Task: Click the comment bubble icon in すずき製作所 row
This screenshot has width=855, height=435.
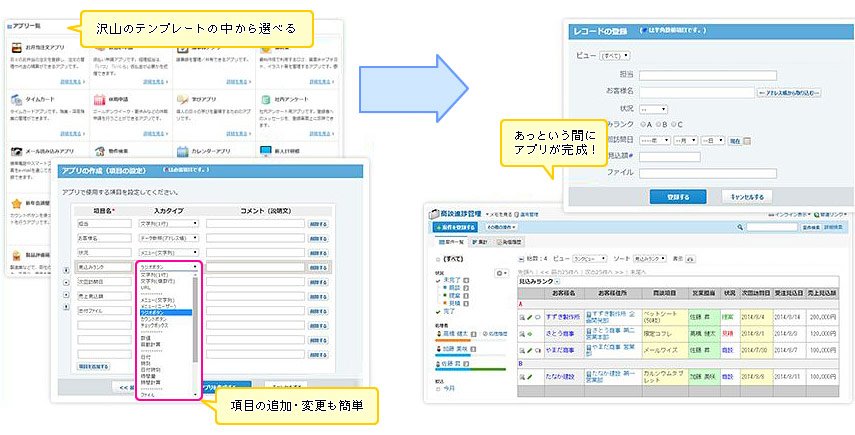Action: (537, 317)
